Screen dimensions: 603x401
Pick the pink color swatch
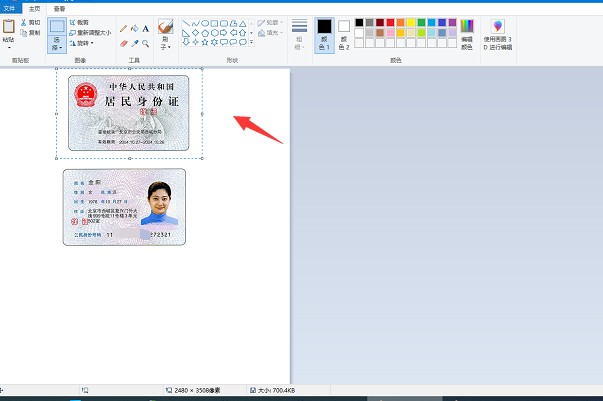click(x=390, y=33)
